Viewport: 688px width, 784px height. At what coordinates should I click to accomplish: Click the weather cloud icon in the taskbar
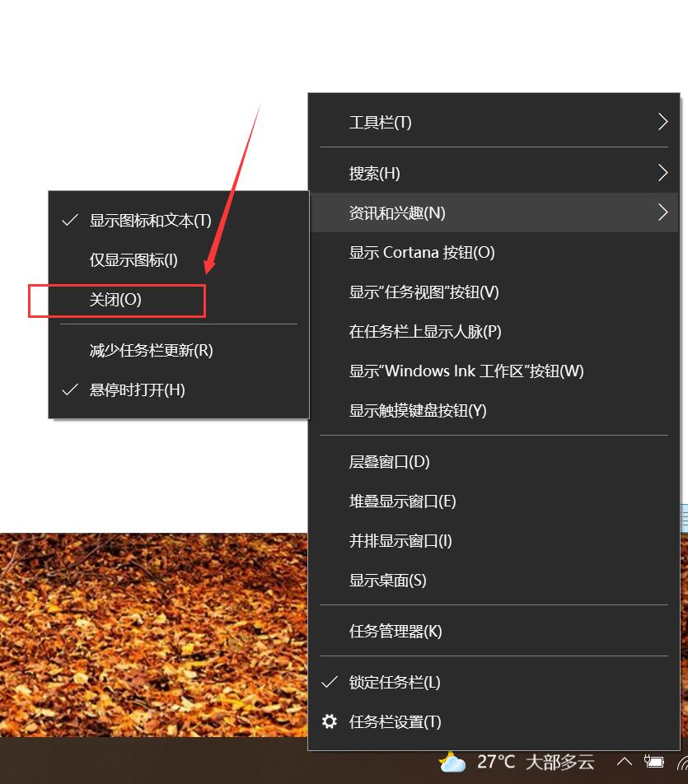click(x=452, y=762)
